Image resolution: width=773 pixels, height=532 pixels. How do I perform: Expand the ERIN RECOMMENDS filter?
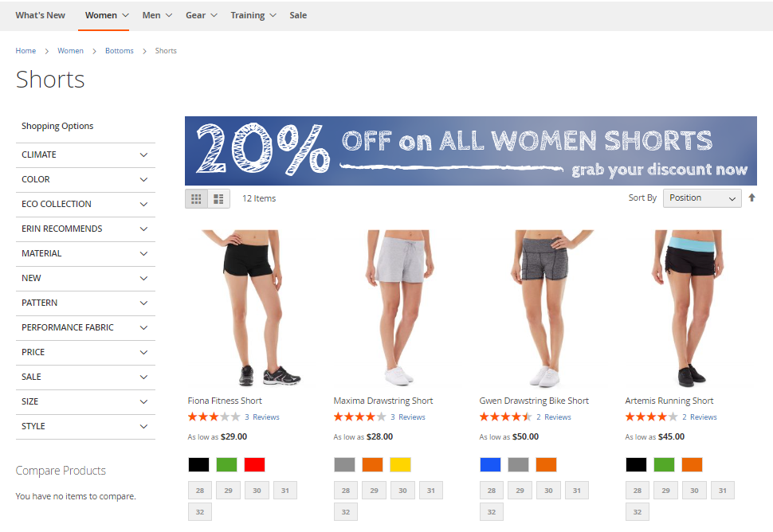click(85, 229)
